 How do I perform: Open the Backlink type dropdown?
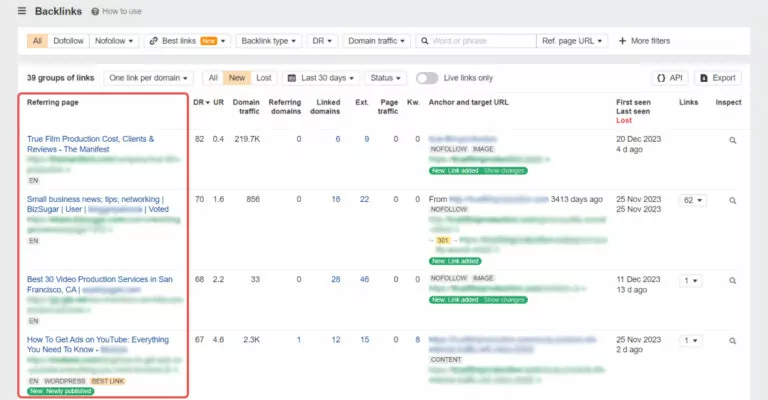point(267,41)
